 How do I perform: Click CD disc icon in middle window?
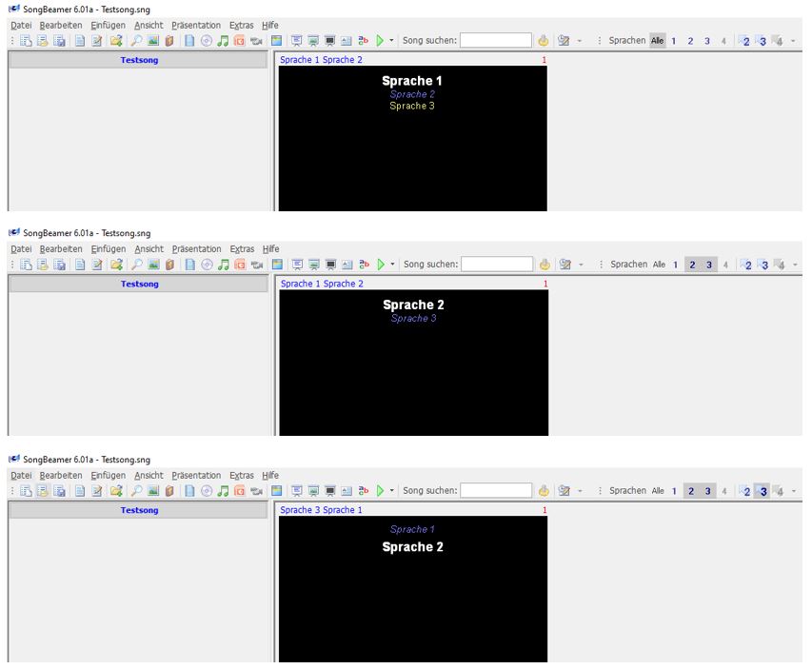click(x=207, y=265)
